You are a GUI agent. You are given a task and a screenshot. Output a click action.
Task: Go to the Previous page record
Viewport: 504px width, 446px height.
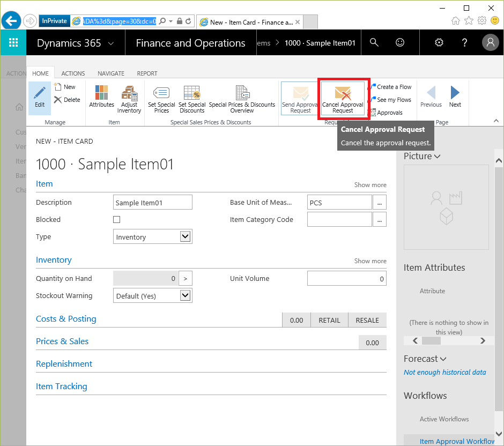point(431,96)
